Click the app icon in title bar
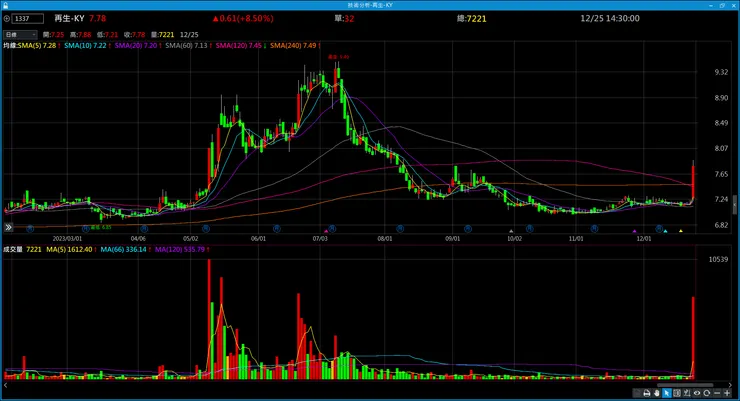Image resolution: width=740 pixels, height=401 pixels. (6, 5)
